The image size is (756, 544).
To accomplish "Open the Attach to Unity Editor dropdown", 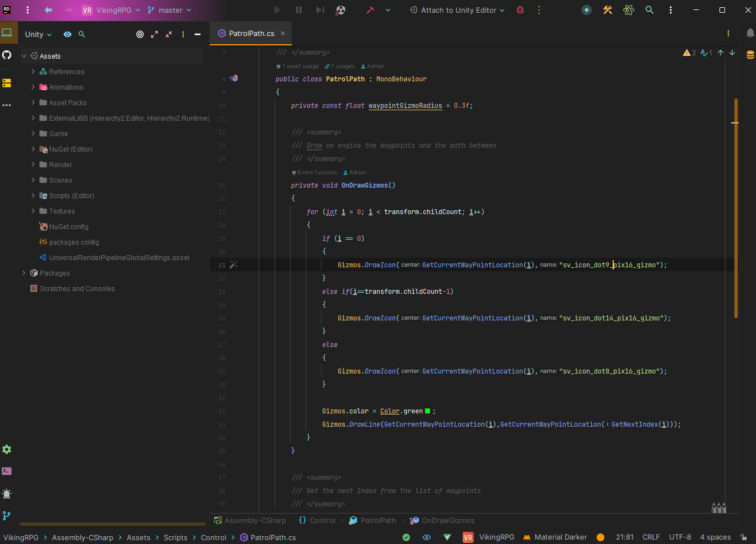I will [x=458, y=10].
